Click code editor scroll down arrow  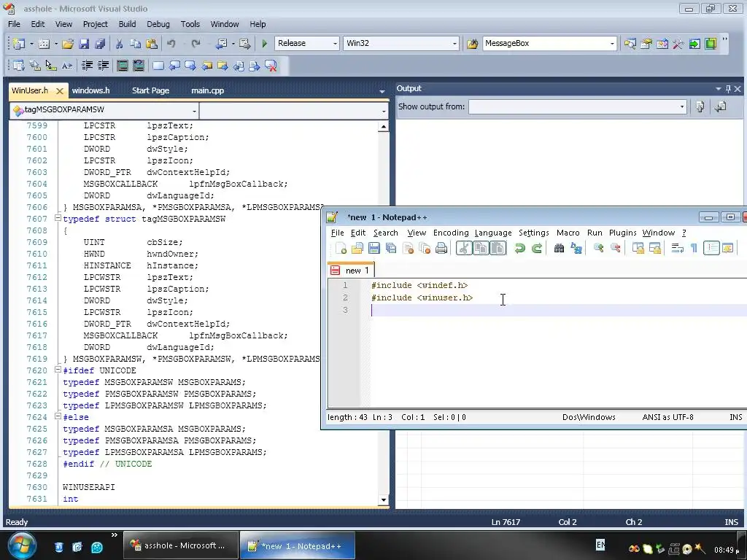pos(384,499)
